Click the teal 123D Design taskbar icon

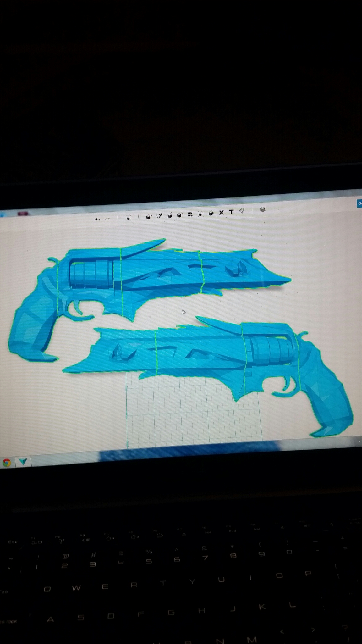click(x=23, y=461)
